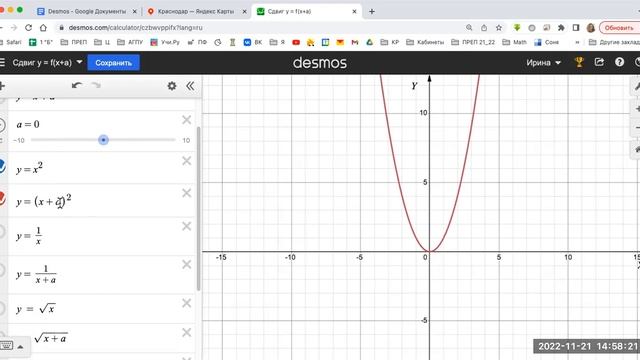Redo the action in Desmos
The height and width of the screenshot is (360, 640).
pyautogui.click(x=96, y=85)
